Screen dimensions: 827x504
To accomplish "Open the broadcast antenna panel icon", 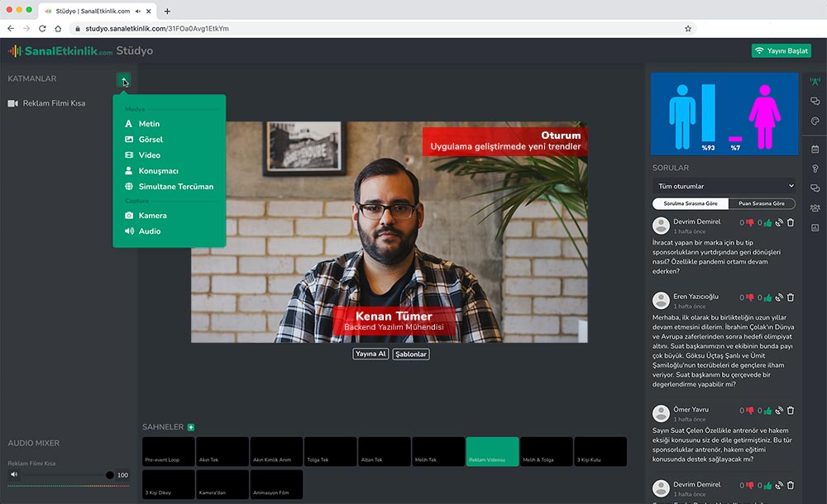I will point(815,81).
